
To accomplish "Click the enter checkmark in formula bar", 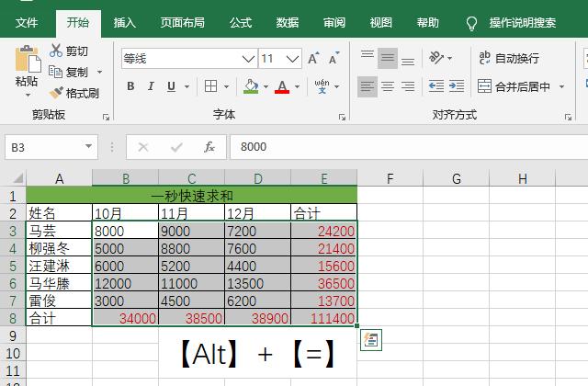I will [x=176, y=147].
